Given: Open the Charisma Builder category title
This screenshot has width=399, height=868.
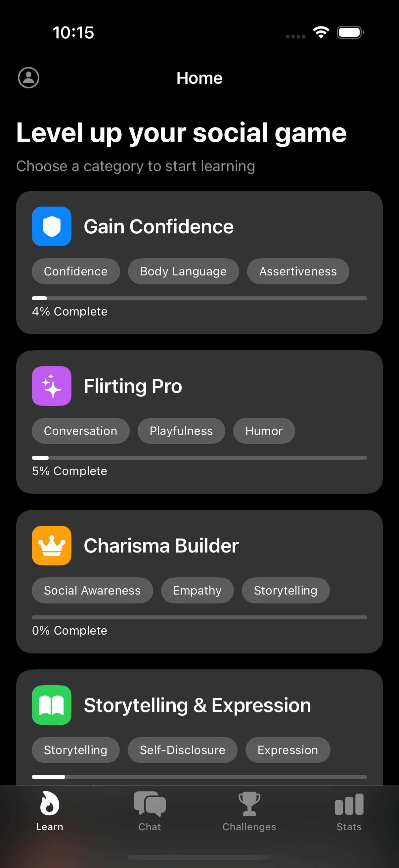Looking at the screenshot, I should (161, 546).
